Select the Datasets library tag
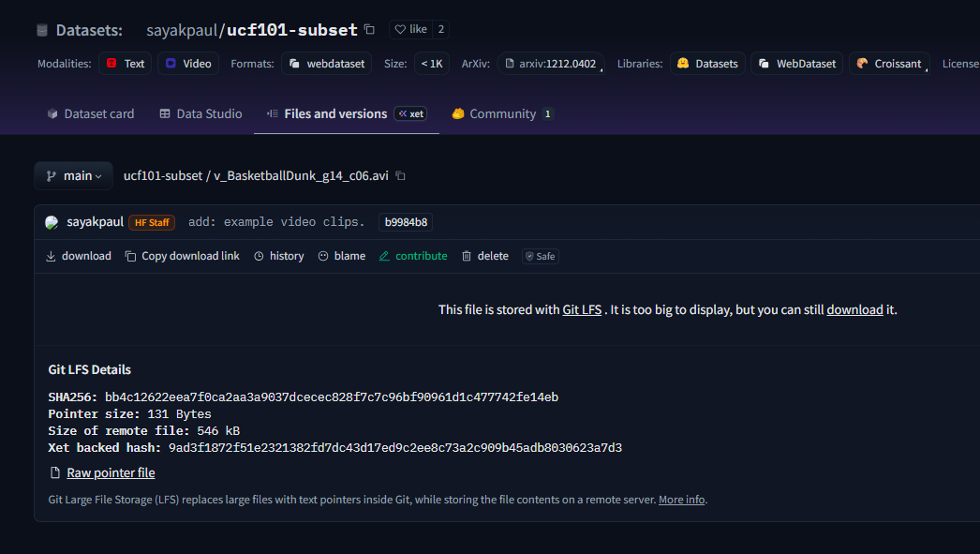 (x=707, y=64)
